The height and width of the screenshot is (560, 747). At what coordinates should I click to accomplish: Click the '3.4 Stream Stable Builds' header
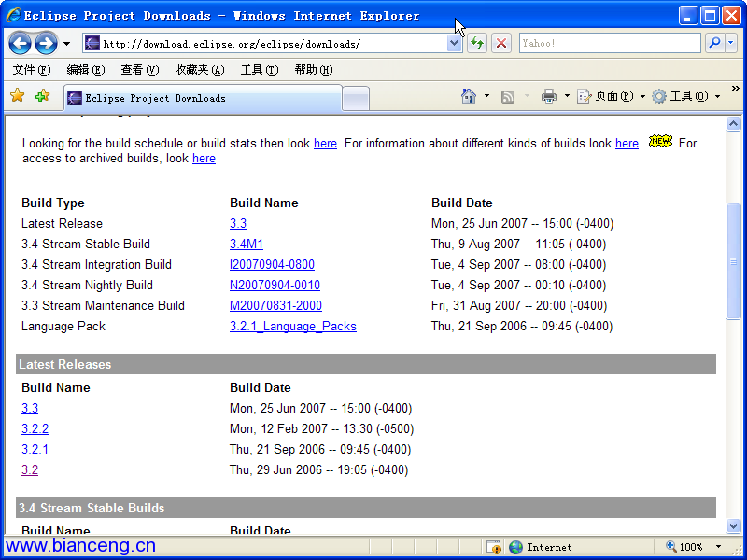point(366,508)
